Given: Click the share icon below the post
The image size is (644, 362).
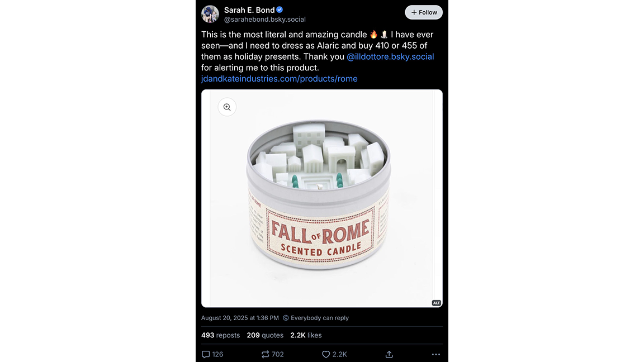Looking at the screenshot, I should 389,354.
